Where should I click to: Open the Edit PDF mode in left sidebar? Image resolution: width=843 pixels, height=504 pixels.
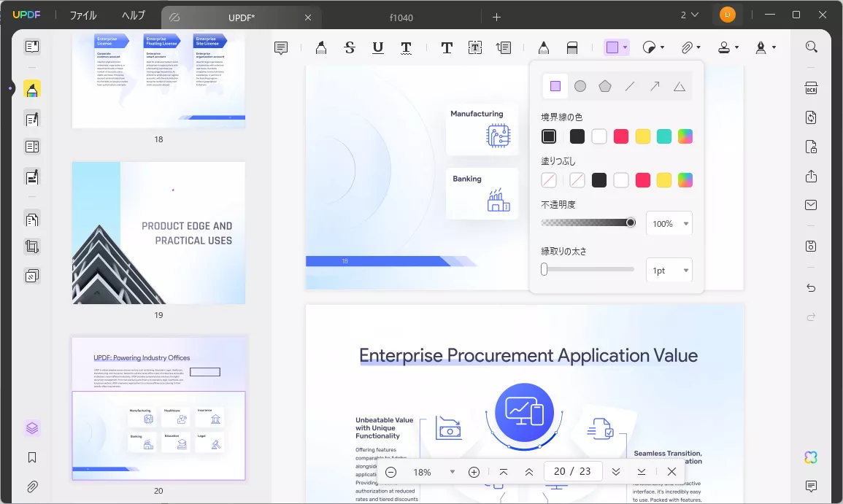pos(31,119)
